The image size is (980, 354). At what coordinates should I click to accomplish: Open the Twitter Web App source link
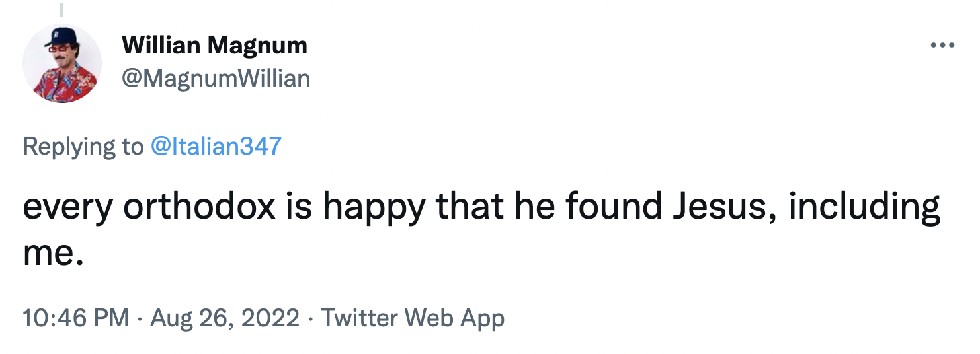(413, 318)
